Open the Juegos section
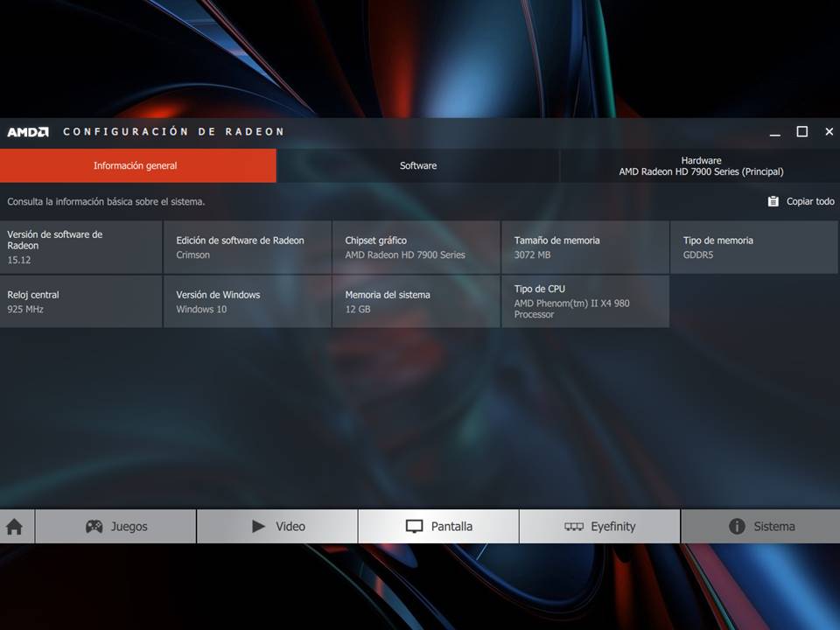Screen dimensions: 840x630 pyautogui.click(x=115, y=526)
